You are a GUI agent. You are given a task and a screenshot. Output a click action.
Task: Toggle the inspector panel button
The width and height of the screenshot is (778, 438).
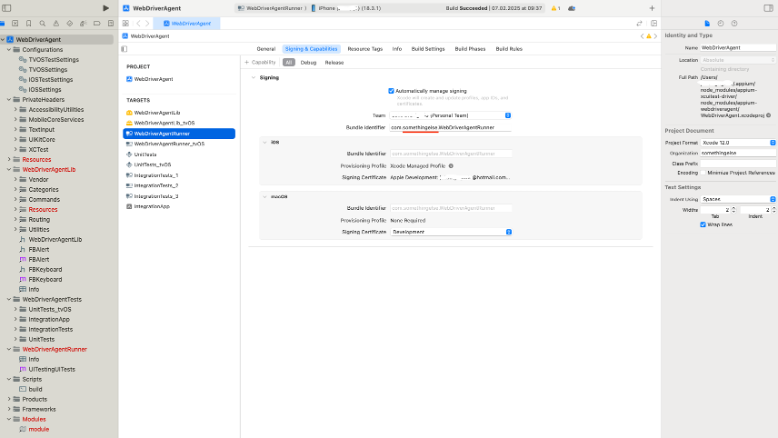pos(768,8)
